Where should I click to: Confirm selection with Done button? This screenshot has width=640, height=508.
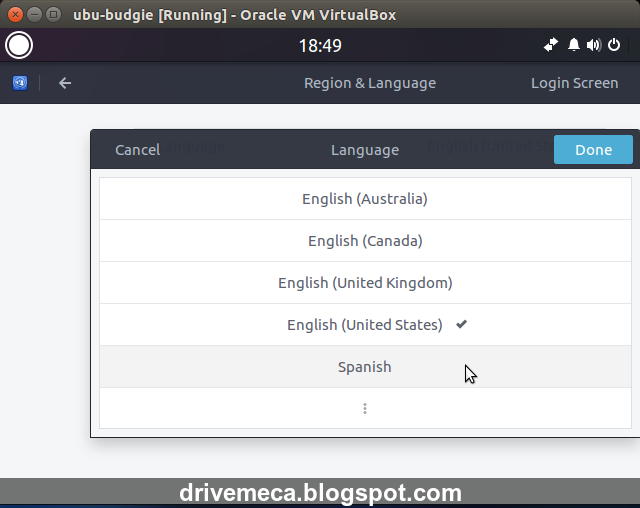click(x=593, y=150)
